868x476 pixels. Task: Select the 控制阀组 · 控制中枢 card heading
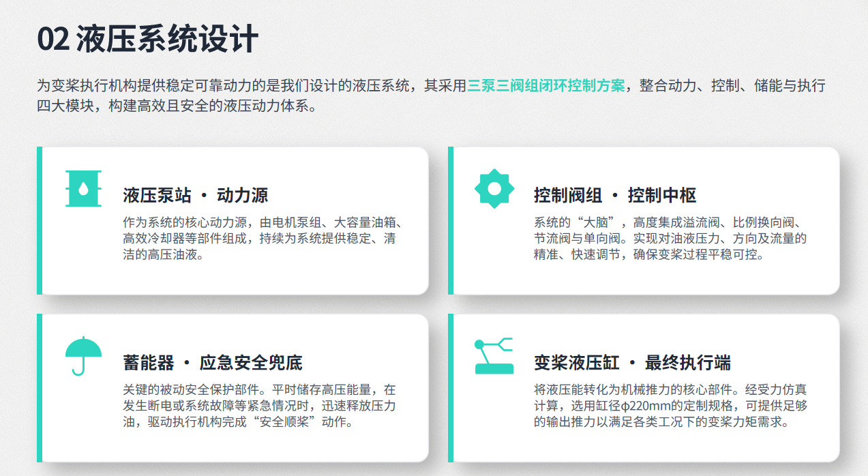click(615, 196)
